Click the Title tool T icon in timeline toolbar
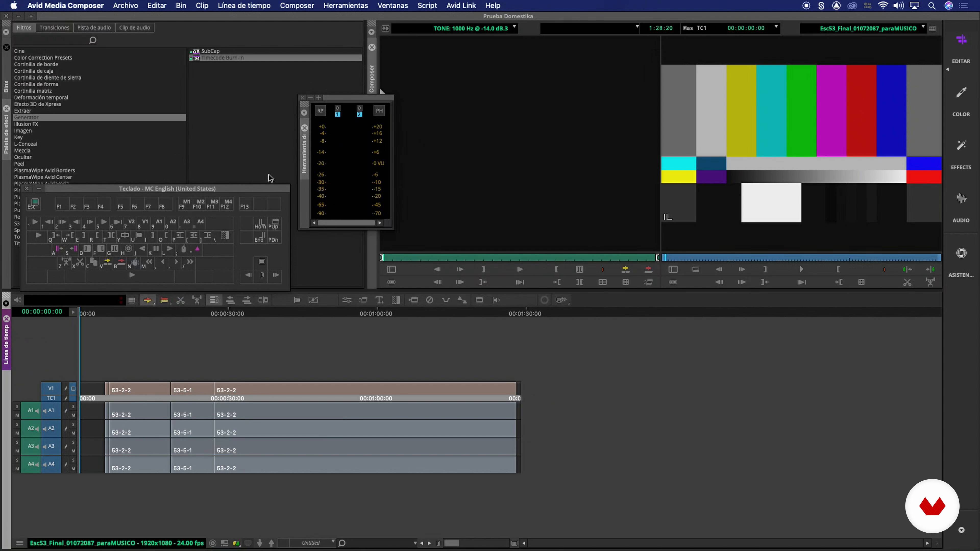980x551 pixels. coord(379,300)
